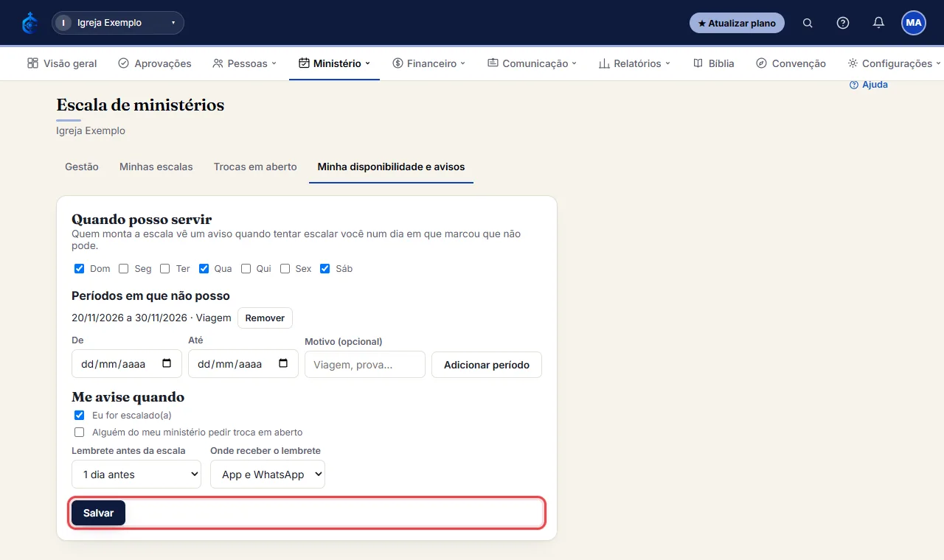Open the MA user avatar menu

tap(914, 23)
